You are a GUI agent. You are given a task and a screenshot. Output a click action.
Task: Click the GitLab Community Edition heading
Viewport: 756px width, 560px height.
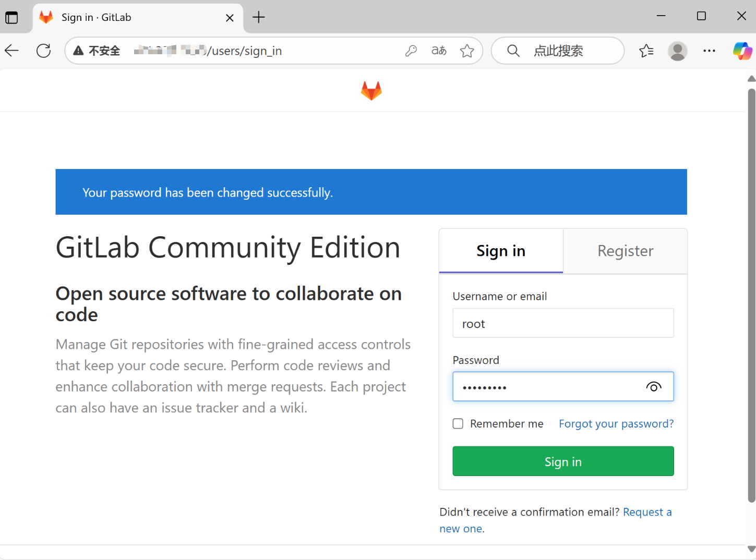(228, 247)
